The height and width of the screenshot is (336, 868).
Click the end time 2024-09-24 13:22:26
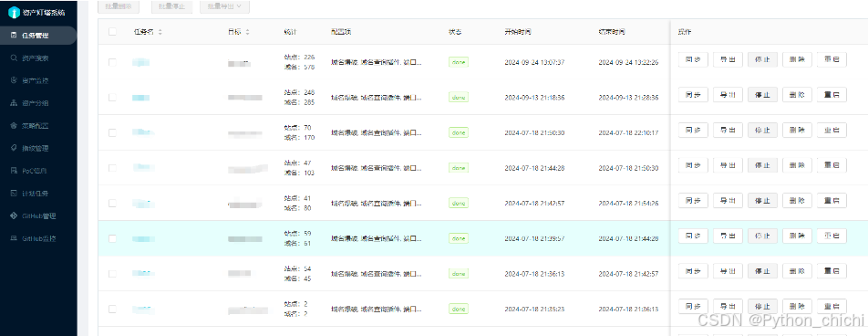pyautogui.click(x=628, y=62)
